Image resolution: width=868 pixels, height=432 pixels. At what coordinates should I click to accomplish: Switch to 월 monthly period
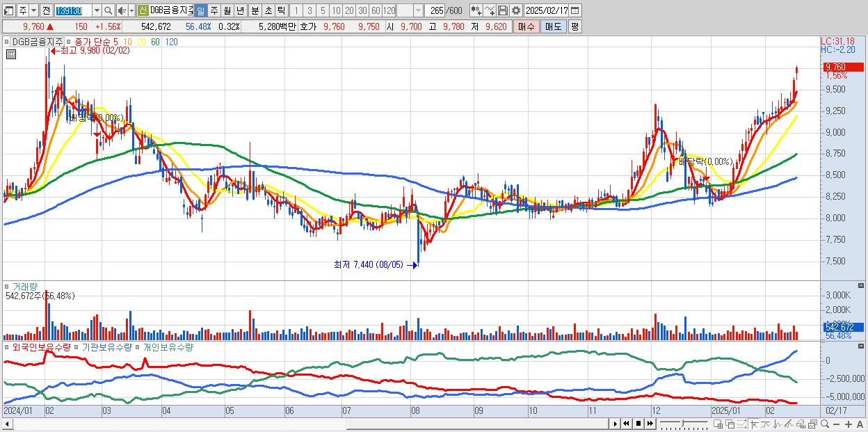(227, 10)
